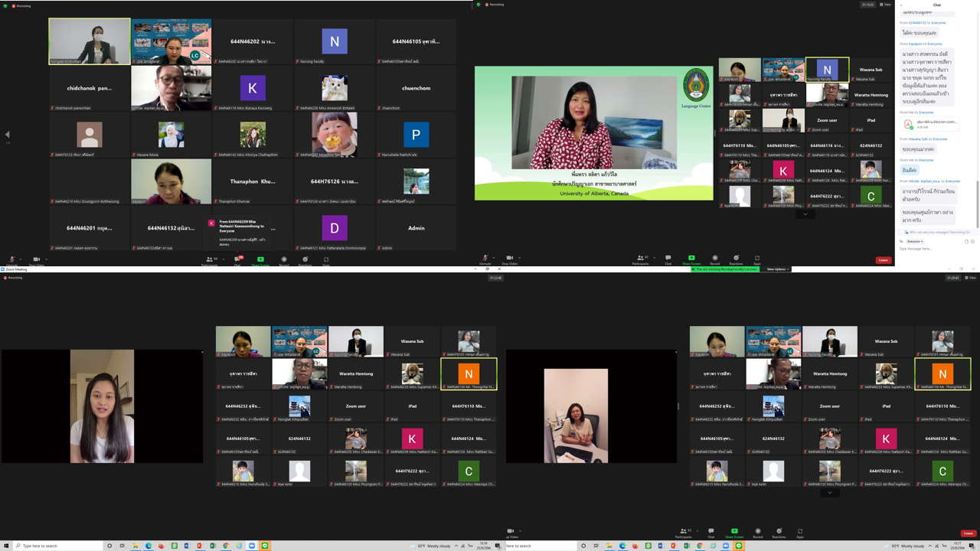Show the participants list with 97 attendees
The width and height of the screenshot is (980, 551).
point(641,259)
